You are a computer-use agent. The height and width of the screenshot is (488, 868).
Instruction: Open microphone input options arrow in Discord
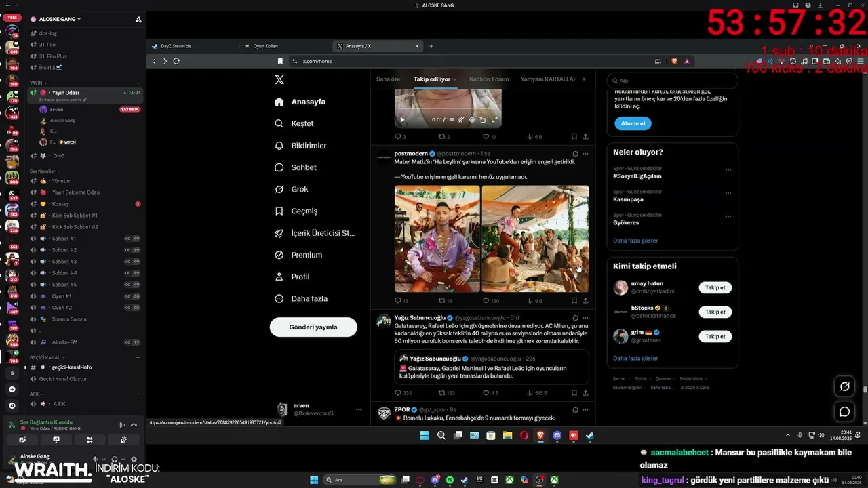103,460
